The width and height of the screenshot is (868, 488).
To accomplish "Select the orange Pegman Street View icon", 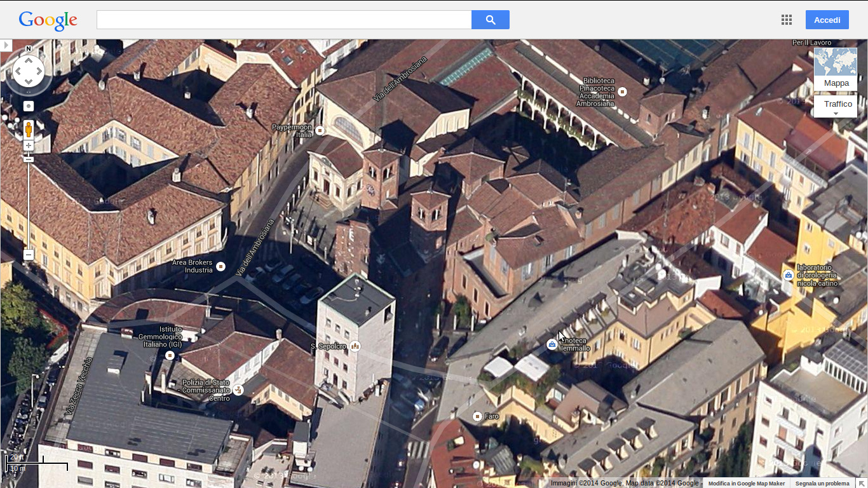I will point(29,129).
